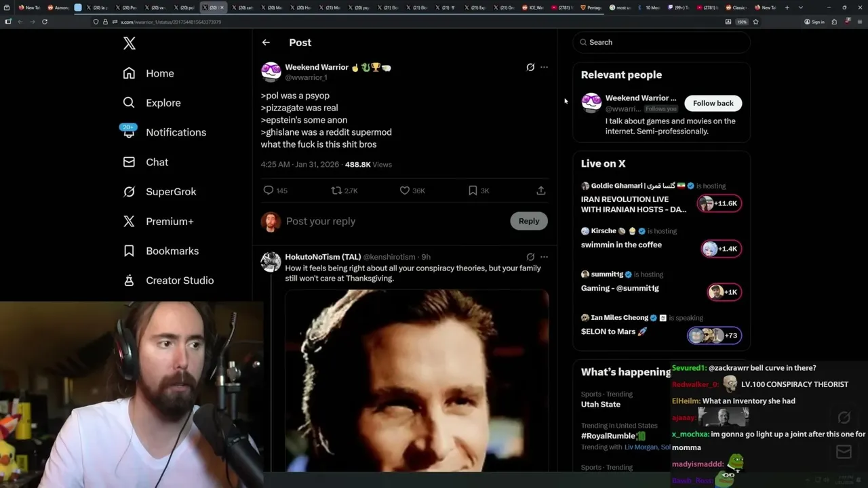
Task: Open the Explore search icon in sidebar
Action: (129, 103)
